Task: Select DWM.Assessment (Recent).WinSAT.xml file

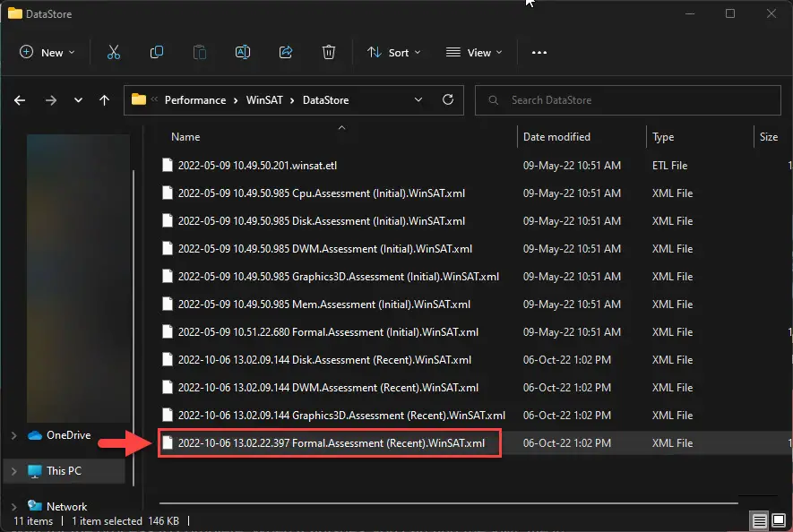Action: click(x=328, y=388)
